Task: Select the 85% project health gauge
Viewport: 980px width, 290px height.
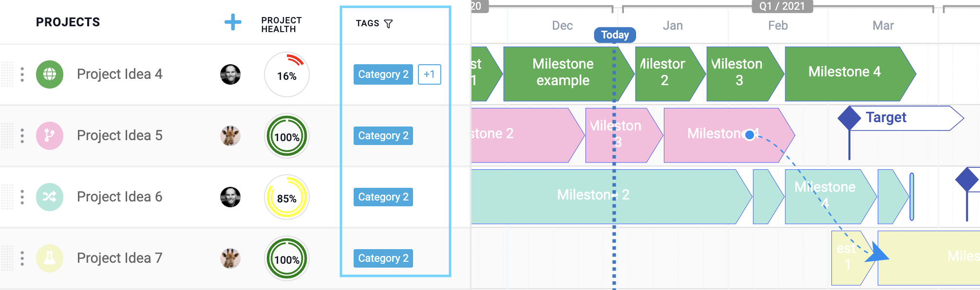Action: [x=287, y=197]
